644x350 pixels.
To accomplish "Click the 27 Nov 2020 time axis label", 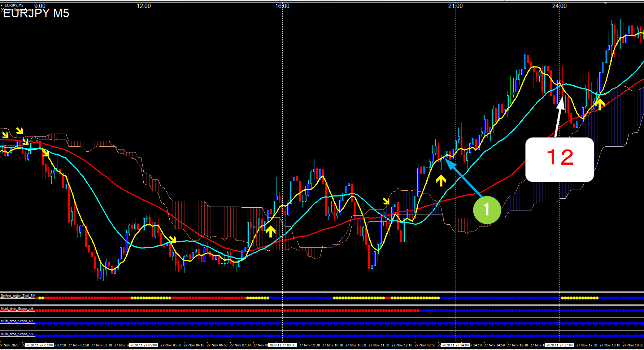I will click(x=9, y=345).
